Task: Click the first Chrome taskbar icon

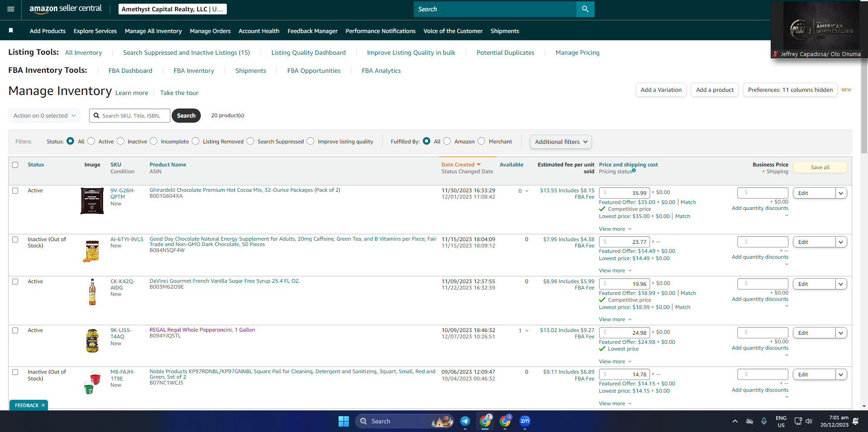Action: pyautogui.click(x=485, y=421)
